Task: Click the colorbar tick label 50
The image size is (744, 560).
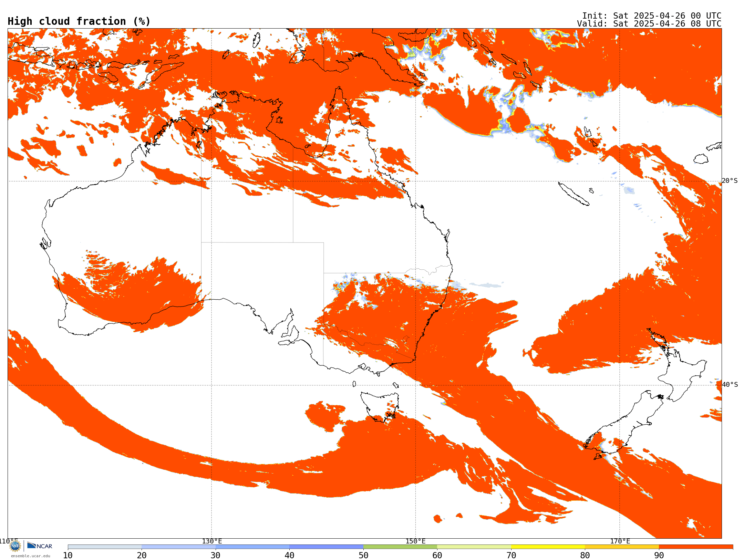Action: 363,555
